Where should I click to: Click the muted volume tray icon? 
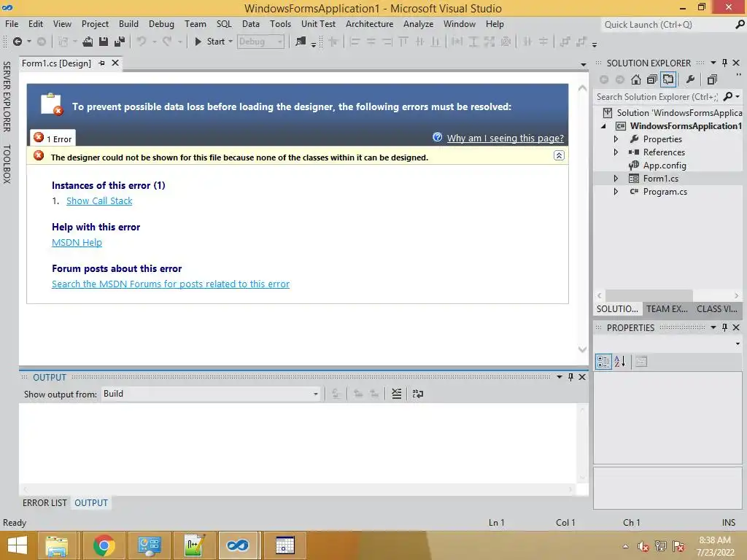(x=643, y=546)
